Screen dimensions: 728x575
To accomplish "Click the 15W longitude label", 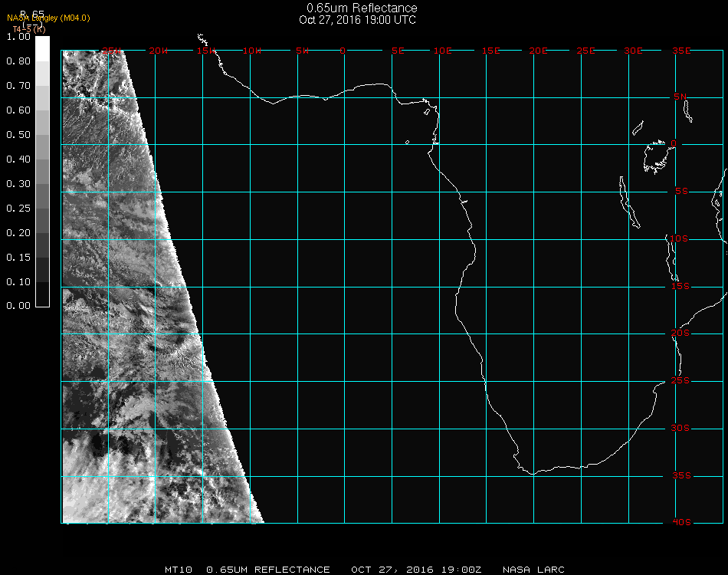I will click(x=205, y=51).
